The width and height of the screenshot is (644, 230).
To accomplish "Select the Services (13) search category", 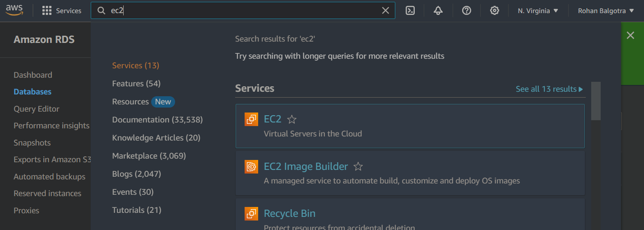I will coord(135,66).
